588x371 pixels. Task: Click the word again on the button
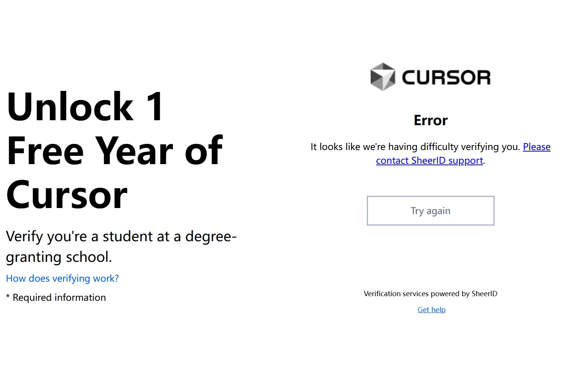pos(438,211)
